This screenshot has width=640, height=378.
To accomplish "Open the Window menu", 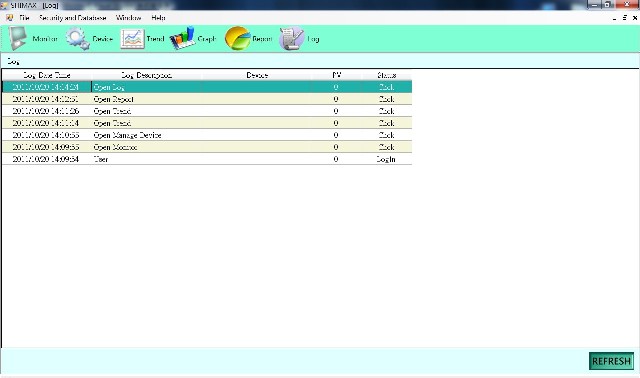I will (x=128, y=18).
